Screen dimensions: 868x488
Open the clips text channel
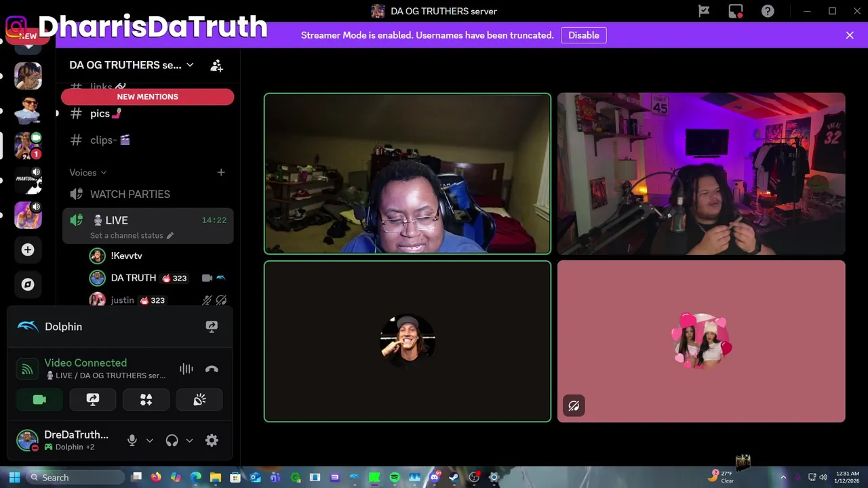148,140
